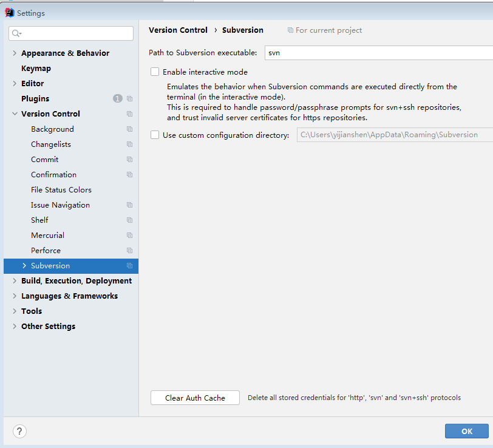This screenshot has height=448, width=493.
Task: Select Changelists under Version Control
Action: tap(51, 144)
